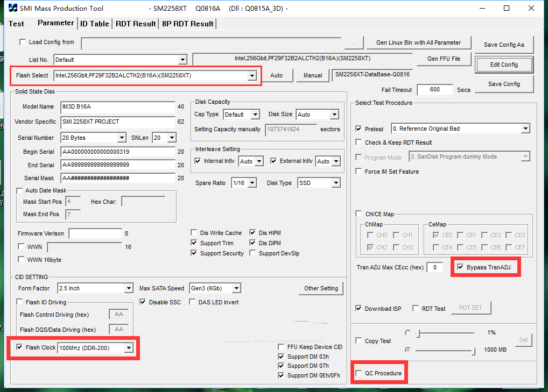Click the Auto flash detection button
This screenshot has height=392, width=548.
(x=276, y=75)
